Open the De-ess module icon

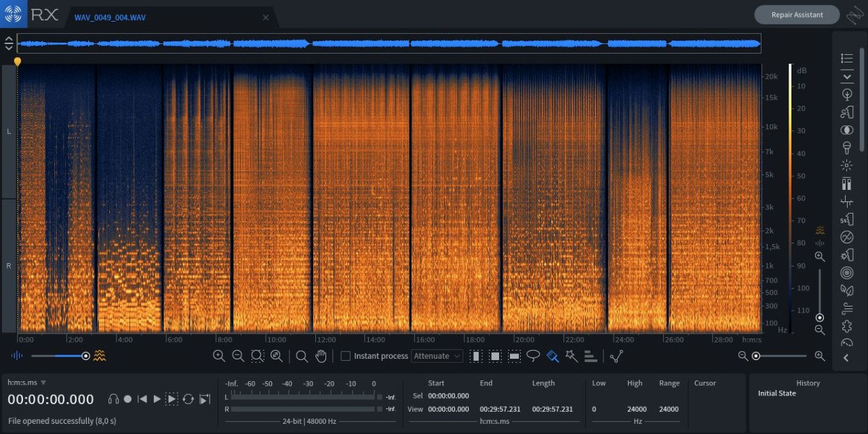[x=846, y=219]
